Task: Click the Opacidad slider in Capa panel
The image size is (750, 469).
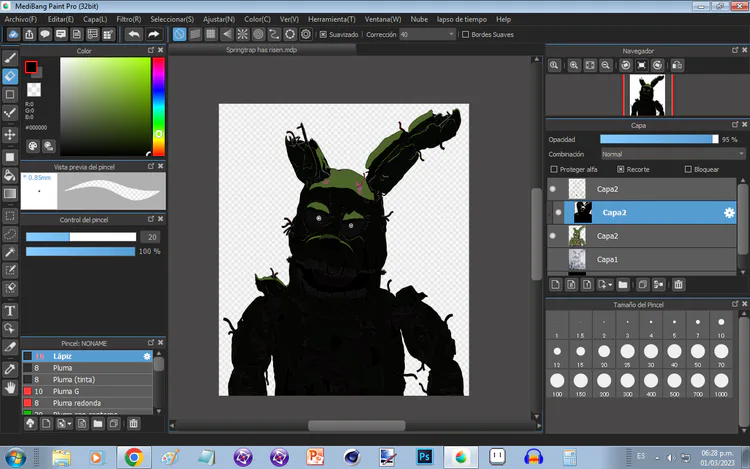Action: click(658, 139)
